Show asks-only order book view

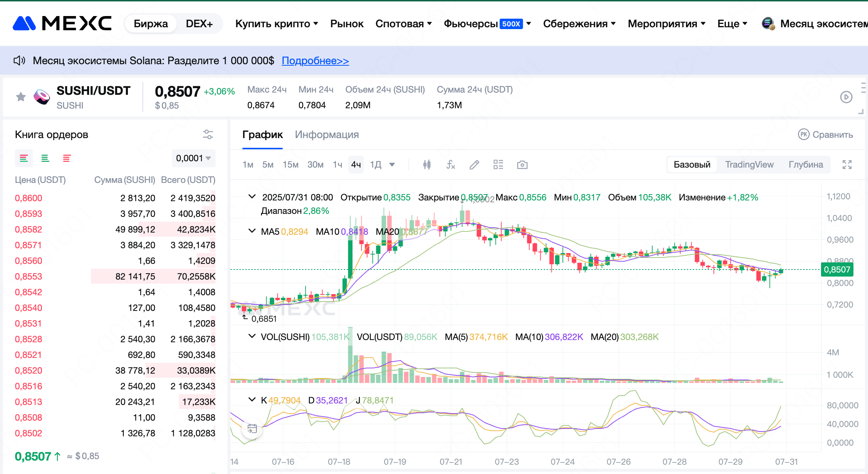[67, 158]
